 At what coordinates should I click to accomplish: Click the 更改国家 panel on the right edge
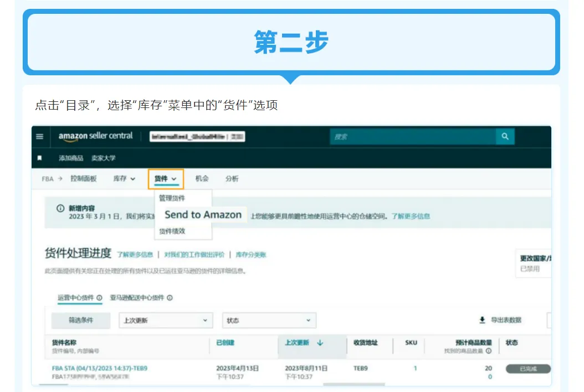point(534,263)
